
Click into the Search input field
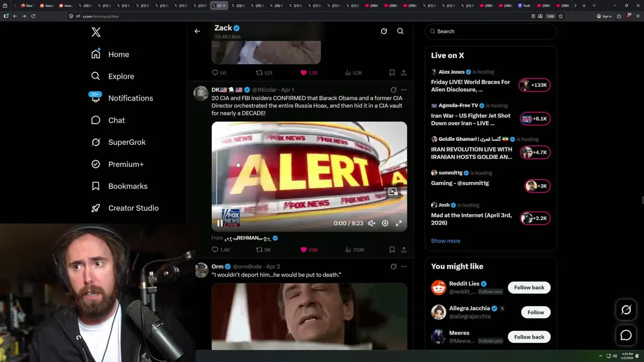491,31
